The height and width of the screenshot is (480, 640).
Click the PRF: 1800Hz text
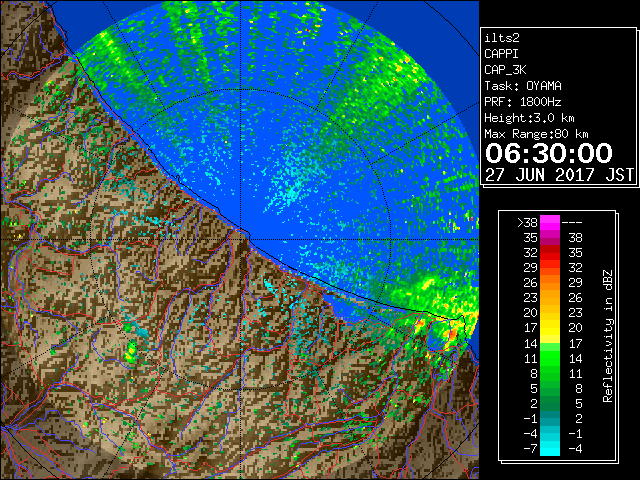click(523, 102)
